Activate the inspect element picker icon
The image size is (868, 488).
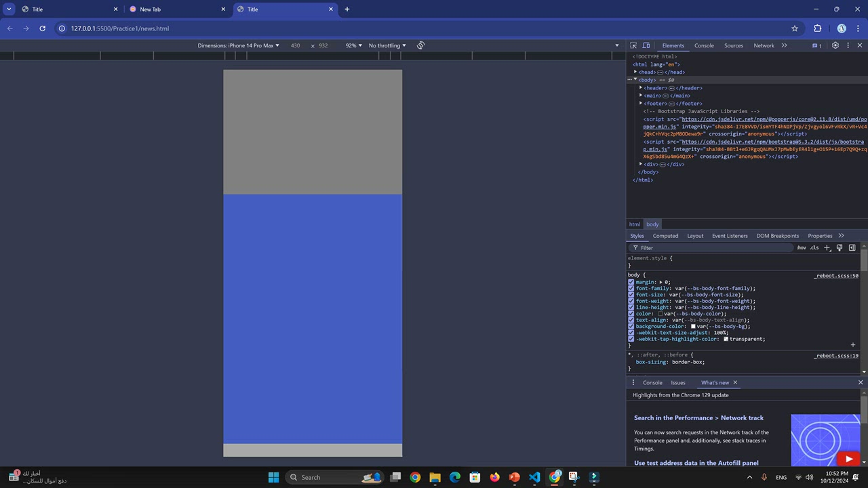click(x=633, y=45)
